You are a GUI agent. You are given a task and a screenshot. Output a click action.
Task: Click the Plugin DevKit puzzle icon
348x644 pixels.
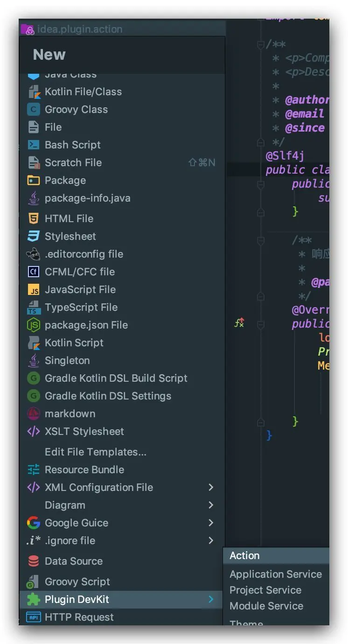[34, 600]
